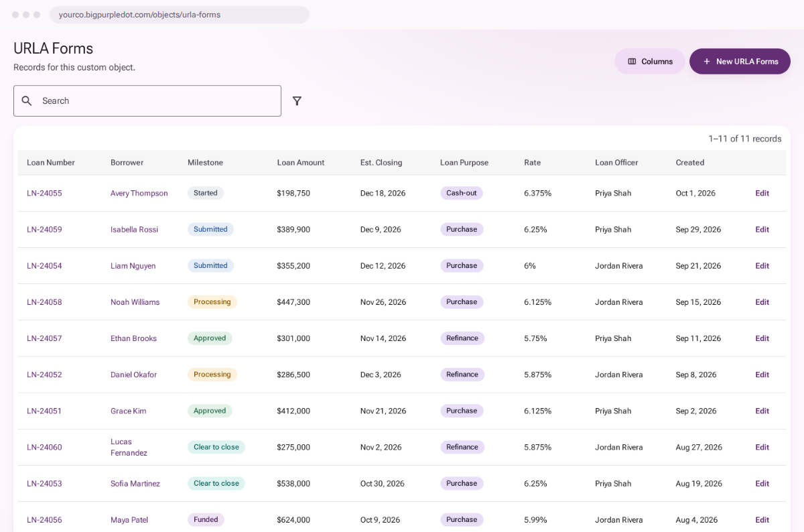Click Funded milestone badge for Maya Patel
Screen dimensions: 804x532
point(206,519)
